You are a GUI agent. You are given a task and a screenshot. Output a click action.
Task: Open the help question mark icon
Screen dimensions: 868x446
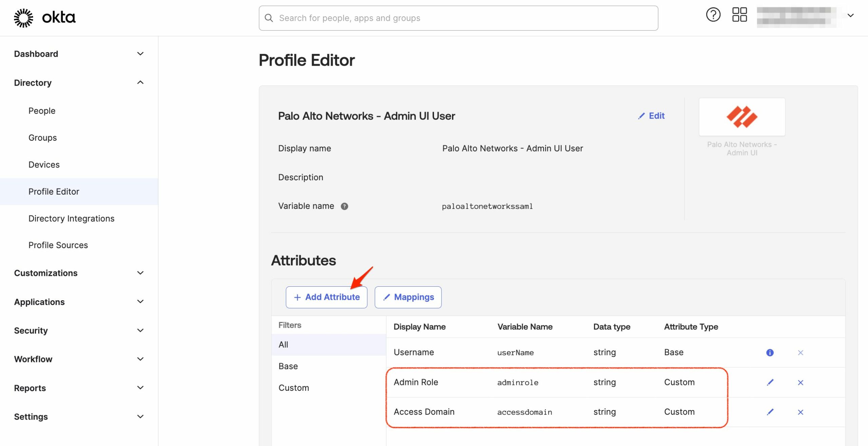tap(713, 15)
